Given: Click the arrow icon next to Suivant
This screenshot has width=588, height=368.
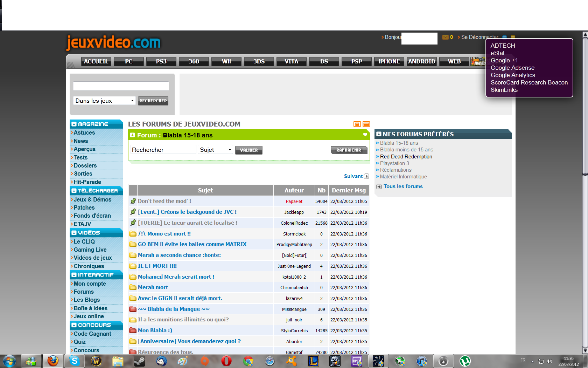Looking at the screenshot, I should 366,176.
